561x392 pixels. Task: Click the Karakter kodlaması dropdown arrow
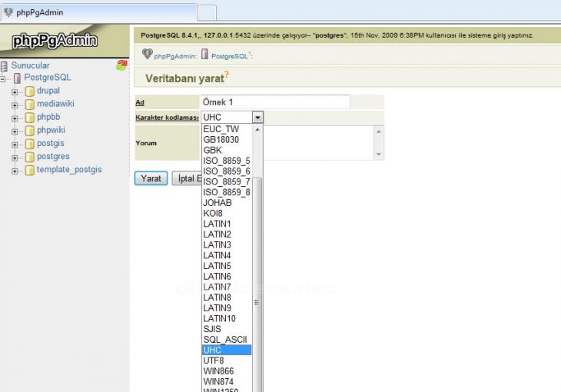point(257,117)
